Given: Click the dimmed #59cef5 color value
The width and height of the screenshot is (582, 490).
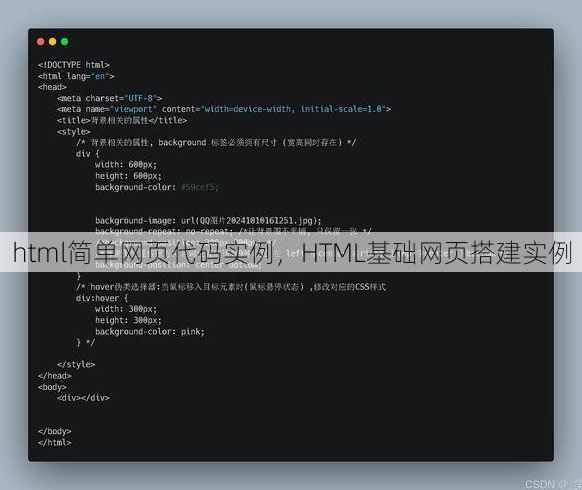Looking at the screenshot, I should [x=200, y=187].
